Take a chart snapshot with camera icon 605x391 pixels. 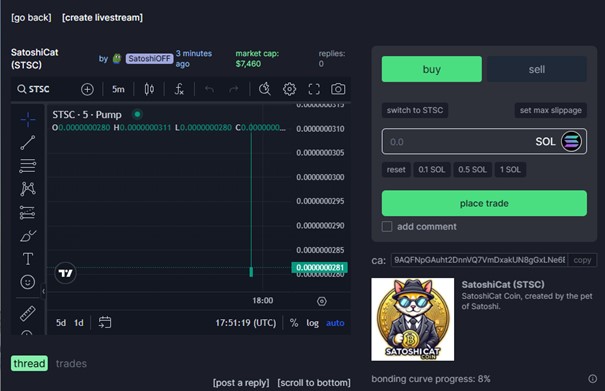(338, 89)
